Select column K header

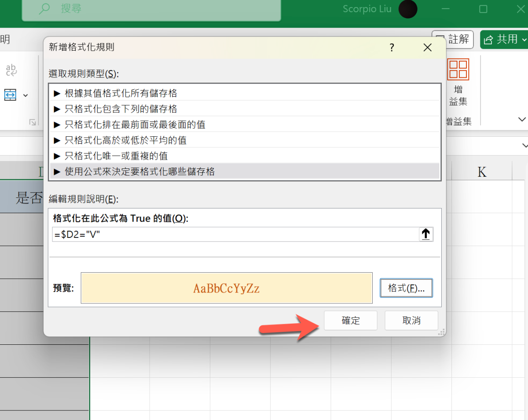click(482, 172)
